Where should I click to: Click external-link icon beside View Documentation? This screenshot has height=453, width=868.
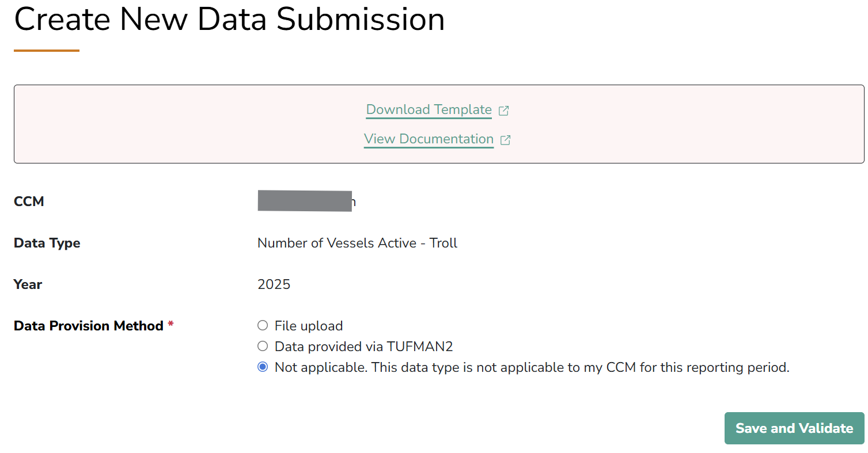505,140
